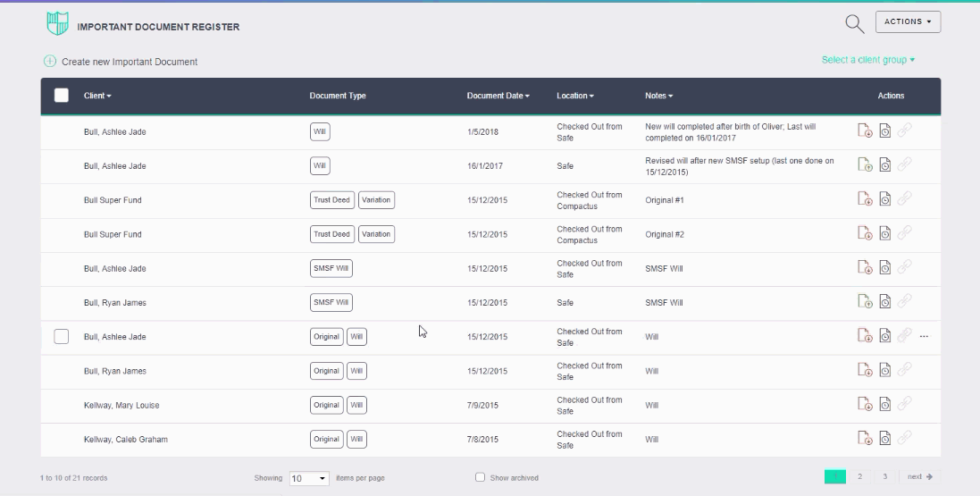The image size is (980, 496).
Task: Open history icon for Kellway, Mary Louise
Action: pos(884,405)
